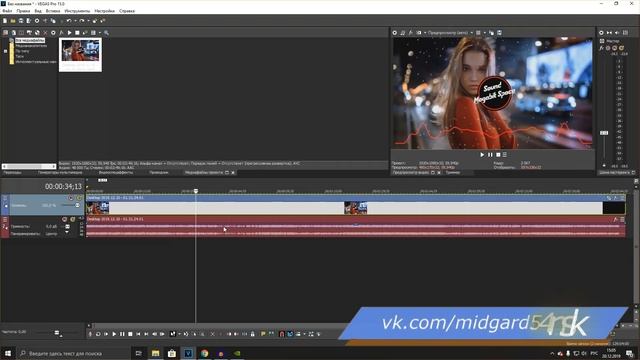Mute the video track
Screen dimensions: 640x360
point(71,198)
